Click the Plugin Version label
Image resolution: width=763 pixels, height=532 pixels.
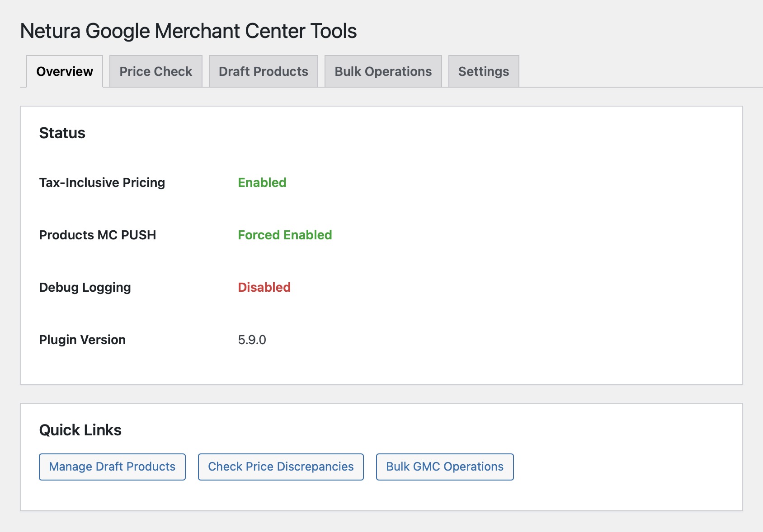[82, 340]
